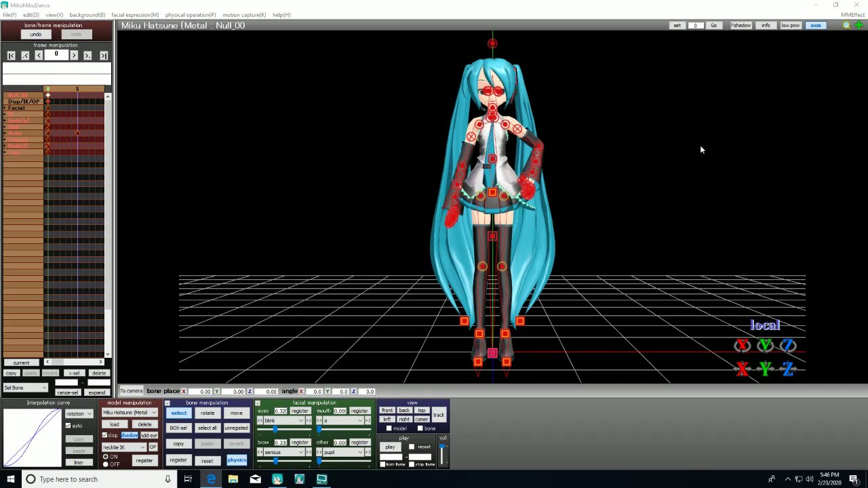Viewport: 868px width, 488px height.
Task: Open the background(B) menu
Action: click(x=87, y=14)
